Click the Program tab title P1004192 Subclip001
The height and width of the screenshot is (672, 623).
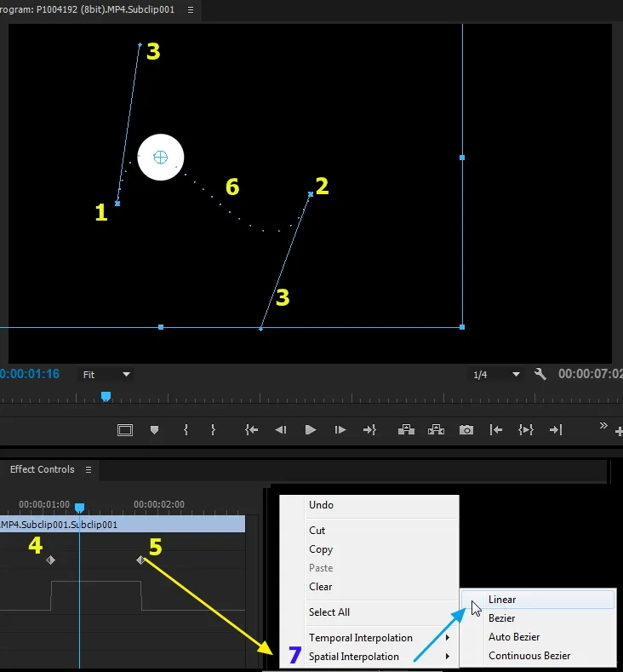tap(88, 9)
